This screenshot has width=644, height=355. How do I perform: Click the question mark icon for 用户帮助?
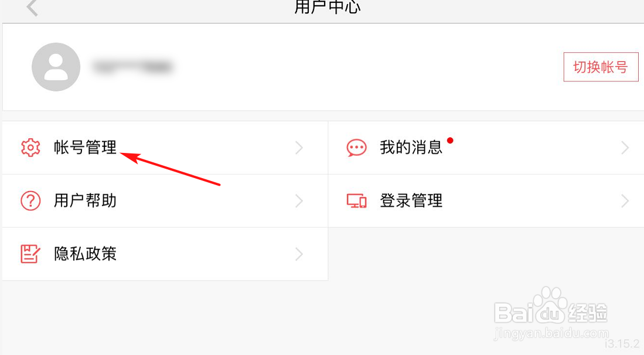31,201
